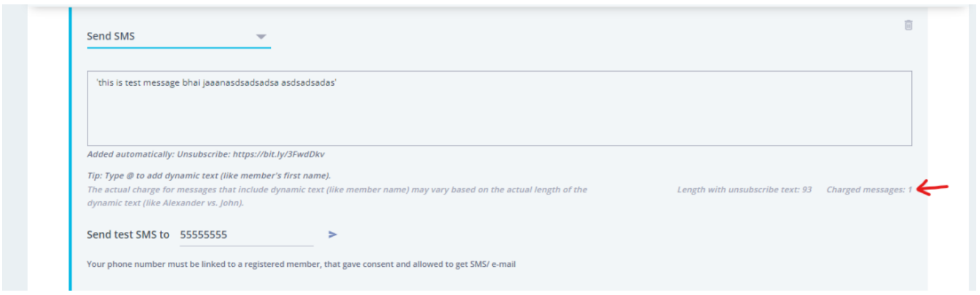Click the actual charge disclaimer text
Viewport: 980px width, 295px height.
pyautogui.click(x=337, y=196)
